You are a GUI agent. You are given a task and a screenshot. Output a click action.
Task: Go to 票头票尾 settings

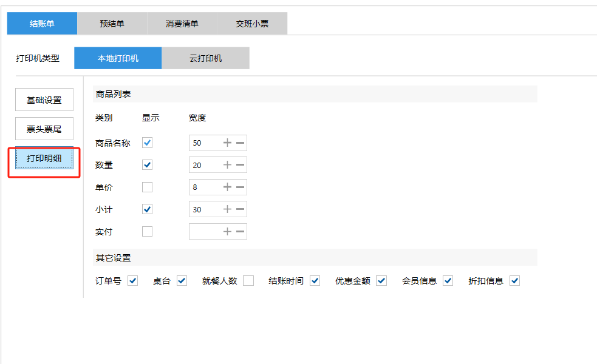44,129
